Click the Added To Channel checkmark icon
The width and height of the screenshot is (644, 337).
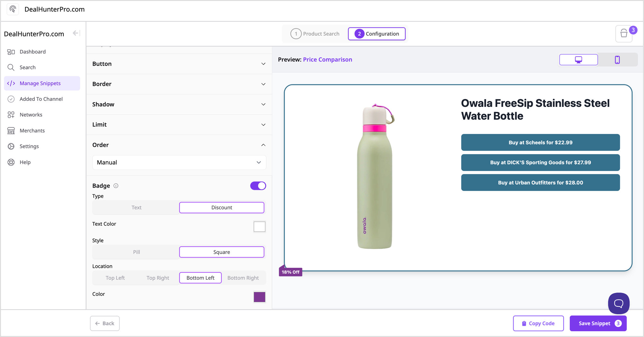[x=11, y=99]
